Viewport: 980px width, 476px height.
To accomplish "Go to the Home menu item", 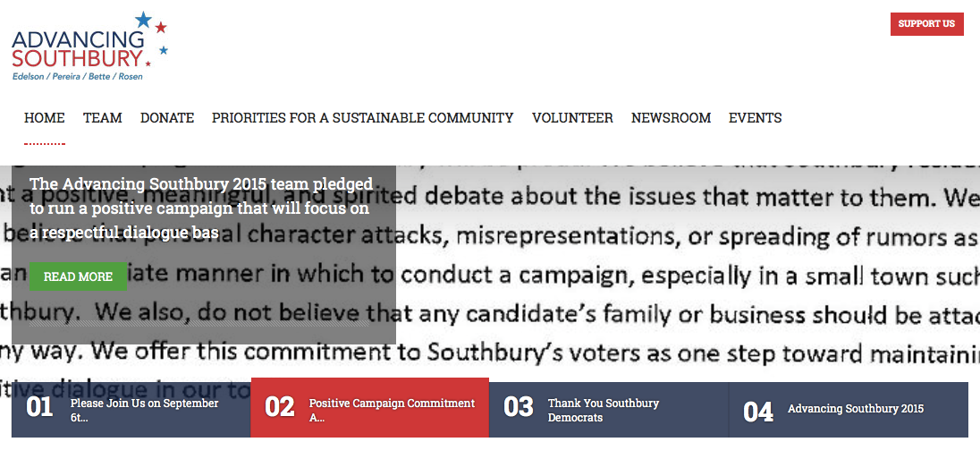I will pos(45,118).
